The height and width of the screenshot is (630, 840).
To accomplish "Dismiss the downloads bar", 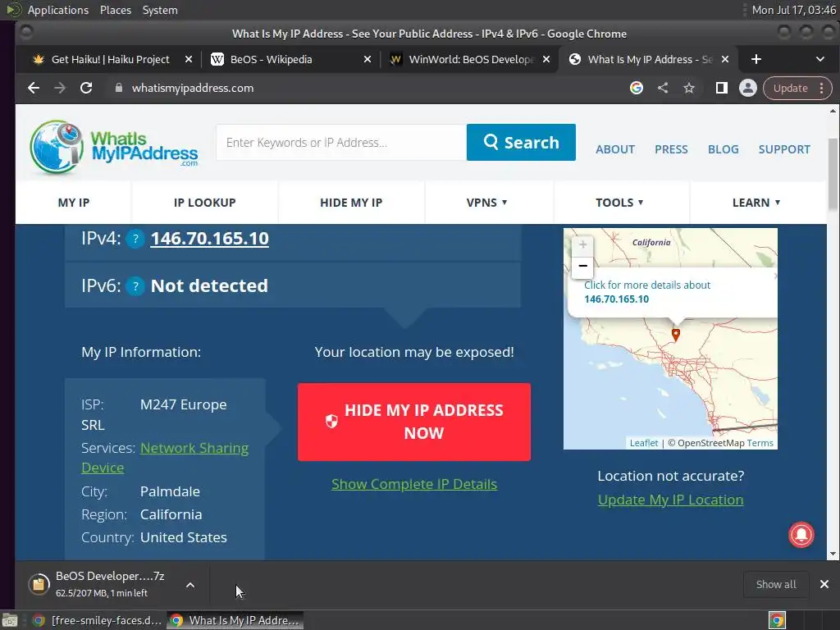I will point(824,584).
